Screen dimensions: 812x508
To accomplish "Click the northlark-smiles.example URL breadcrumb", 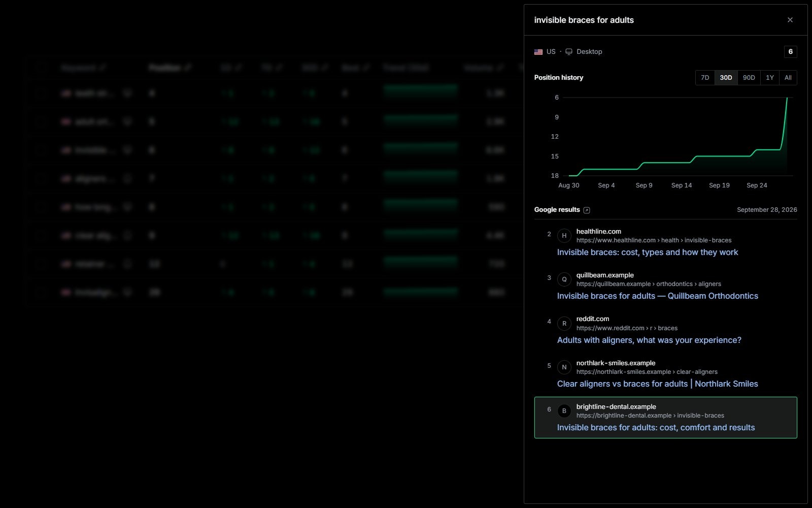I will (647, 372).
